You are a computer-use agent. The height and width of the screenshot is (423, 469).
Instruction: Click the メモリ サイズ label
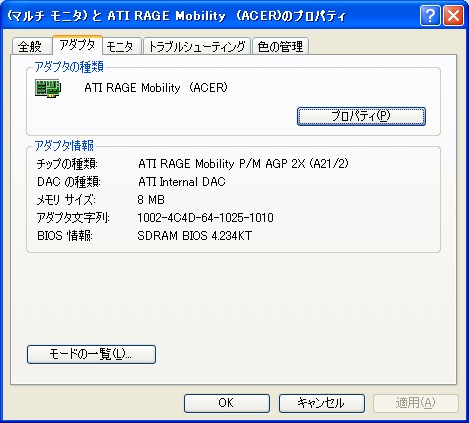pyautogui.click(x=66, y=200)
